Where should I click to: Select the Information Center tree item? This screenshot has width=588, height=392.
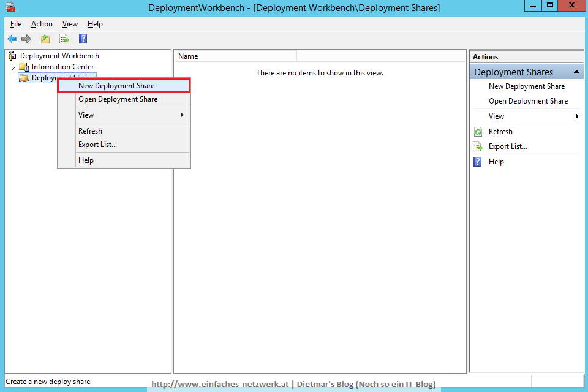tap(62, 67)
